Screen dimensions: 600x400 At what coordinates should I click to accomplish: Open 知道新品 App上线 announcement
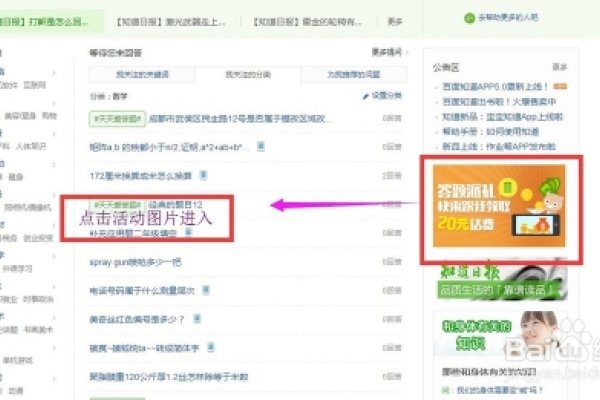pos(502,117)
